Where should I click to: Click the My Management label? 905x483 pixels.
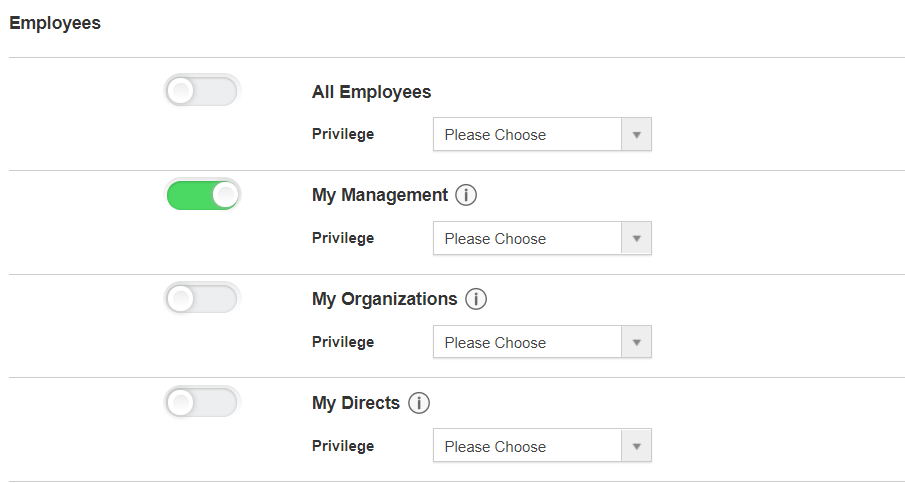[380, 195]
